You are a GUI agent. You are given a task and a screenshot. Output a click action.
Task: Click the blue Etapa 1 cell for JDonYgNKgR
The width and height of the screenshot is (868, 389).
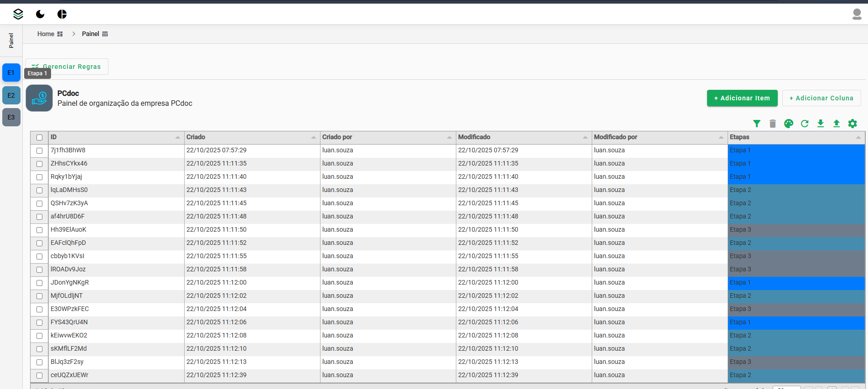(796, 283)
